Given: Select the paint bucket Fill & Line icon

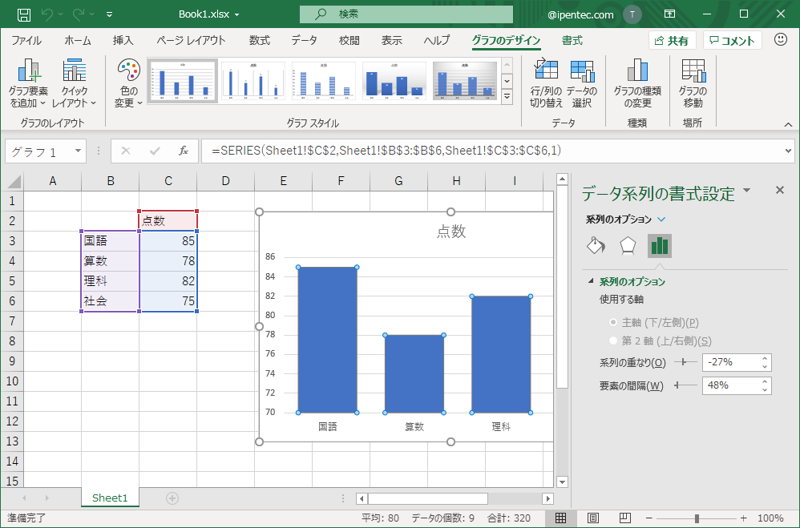Looking at the screenshot, I should 595,246.
